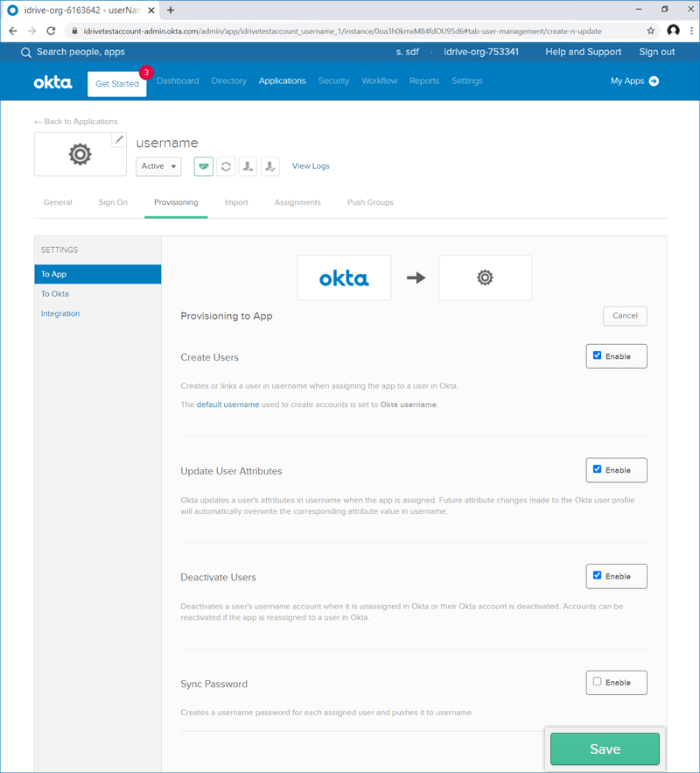
Task: Click the s. sdf user name
Action: [408, 52]
